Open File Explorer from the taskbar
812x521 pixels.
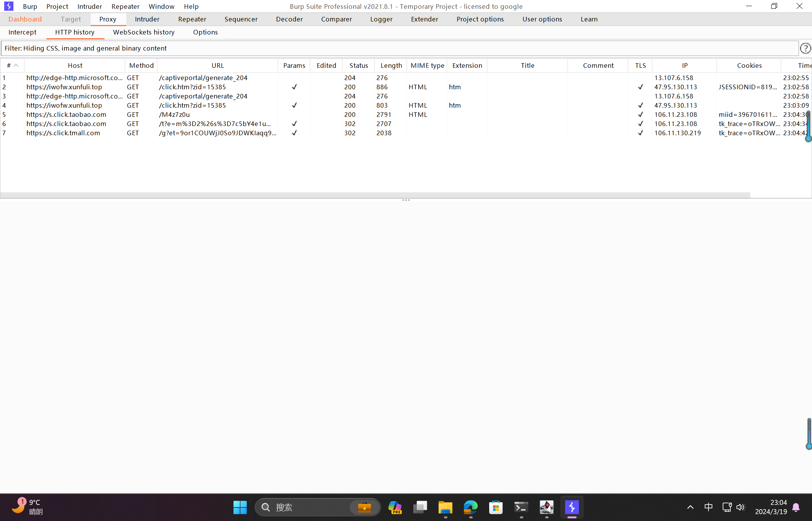point(445,507)
